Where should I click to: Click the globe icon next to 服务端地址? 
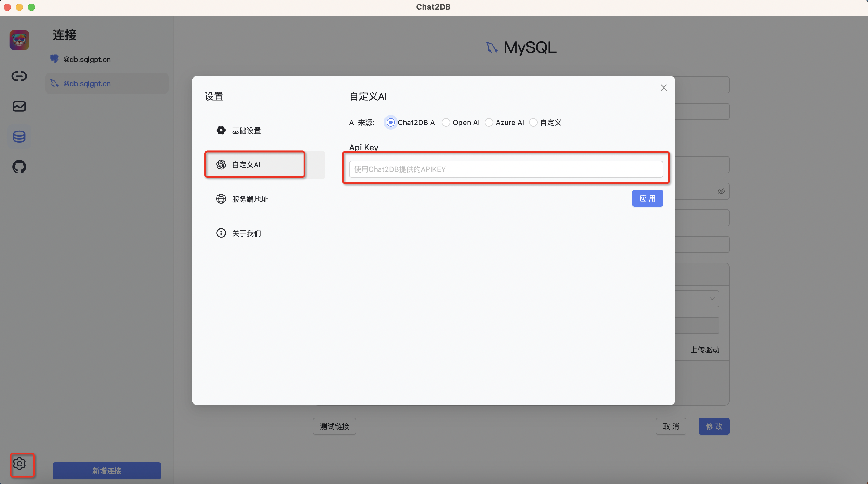point(221,199)
